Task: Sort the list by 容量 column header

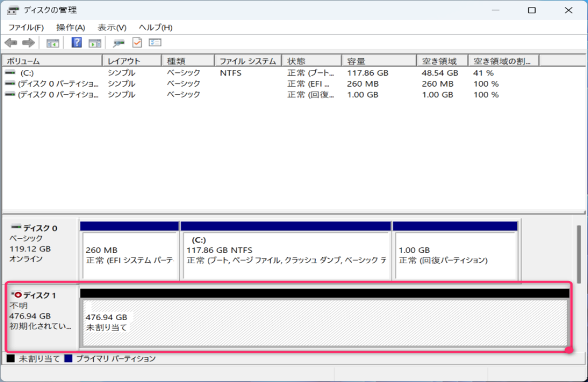Action: pyautogui.click(x=379, y=61)
